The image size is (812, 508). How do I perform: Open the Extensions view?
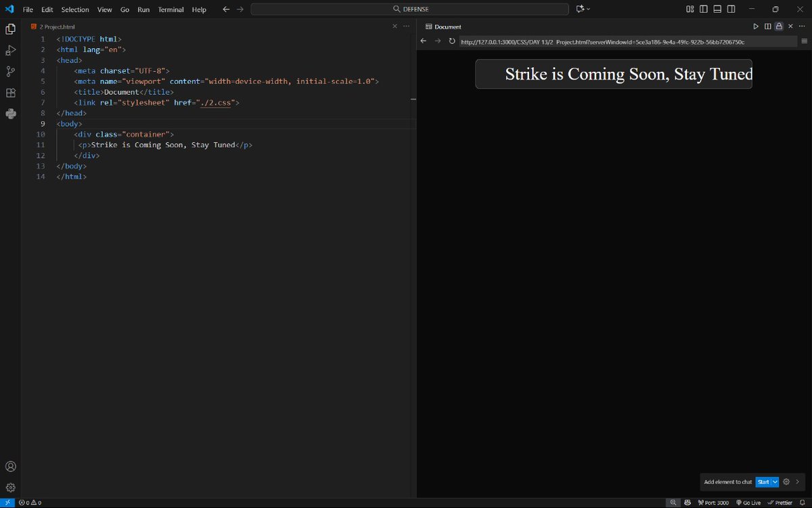(10, 93)
